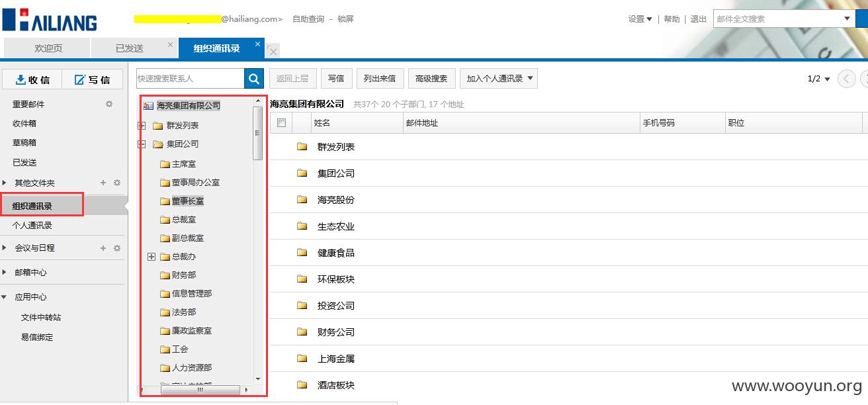Click folder icon of 上海金属 row
Screen dimensions: 868x405
(x=302, y=358)
